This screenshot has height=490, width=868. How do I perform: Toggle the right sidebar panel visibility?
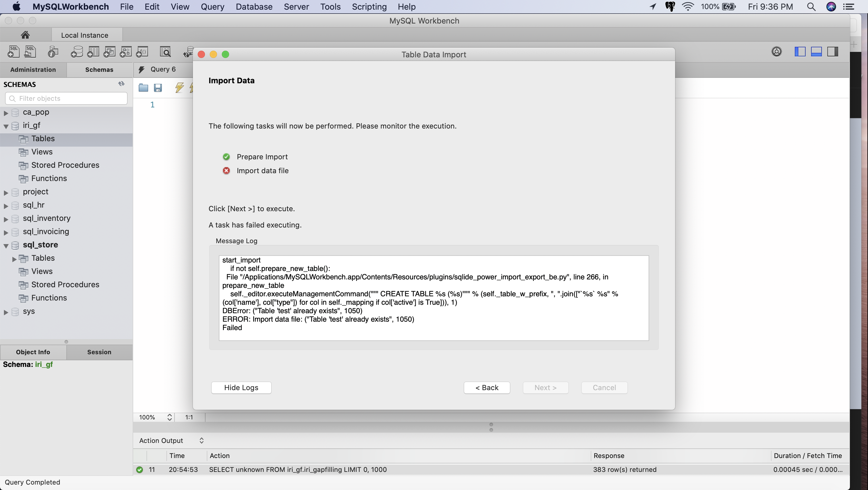pos(832,52)
